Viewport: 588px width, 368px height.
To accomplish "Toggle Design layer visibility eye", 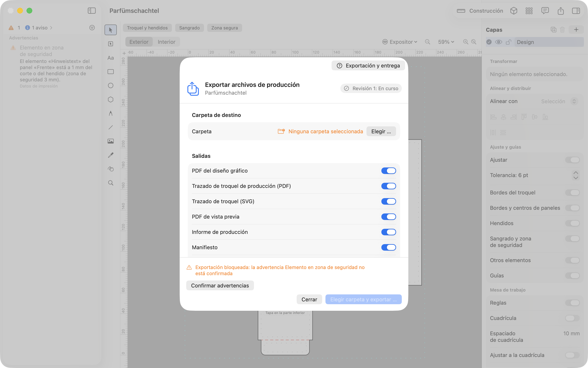I will [x=499, y=42].
